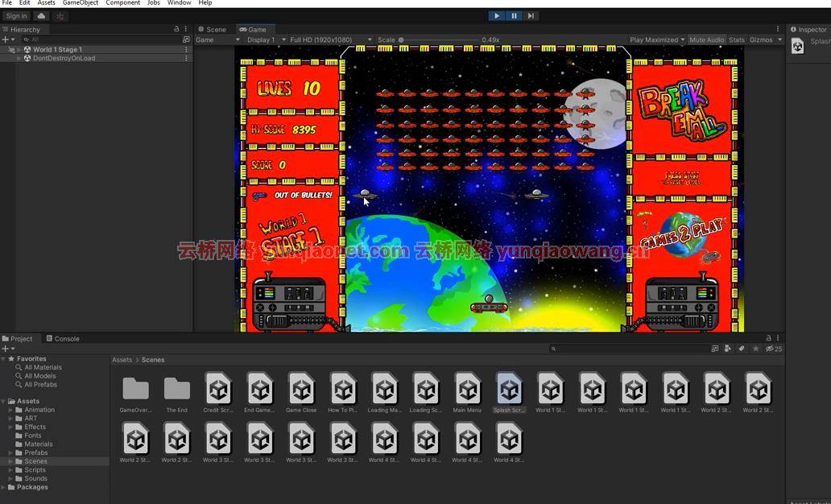Open the Hierarchy create plus dropdown
The image size is (831, 504).
7,39
